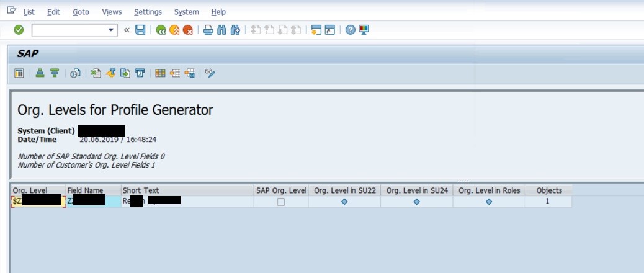
Task: Click inside the transaction command input field
Action: [68, 30]
